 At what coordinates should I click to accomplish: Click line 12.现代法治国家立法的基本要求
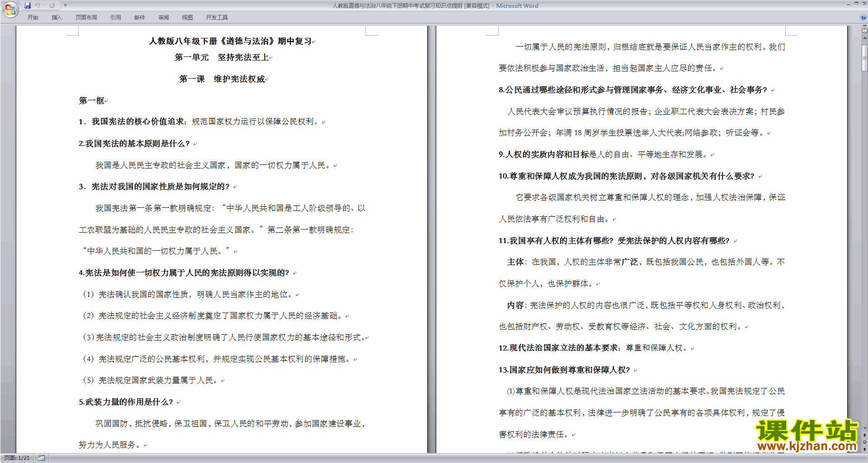pyautogui.click(x=594, y=348)
